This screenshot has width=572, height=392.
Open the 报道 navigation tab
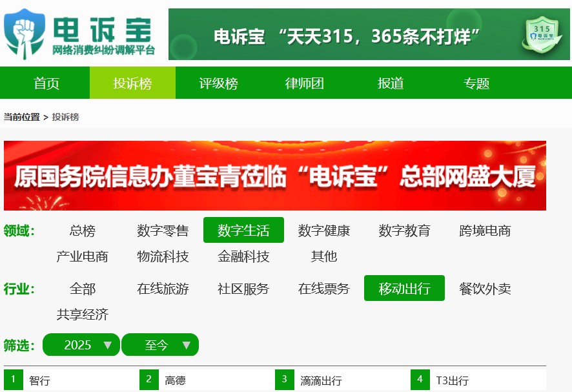[x=391, y=83]
